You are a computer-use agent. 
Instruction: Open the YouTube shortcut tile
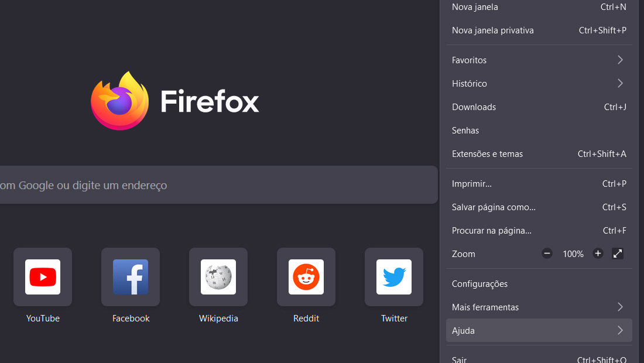[x=43, y=277]
